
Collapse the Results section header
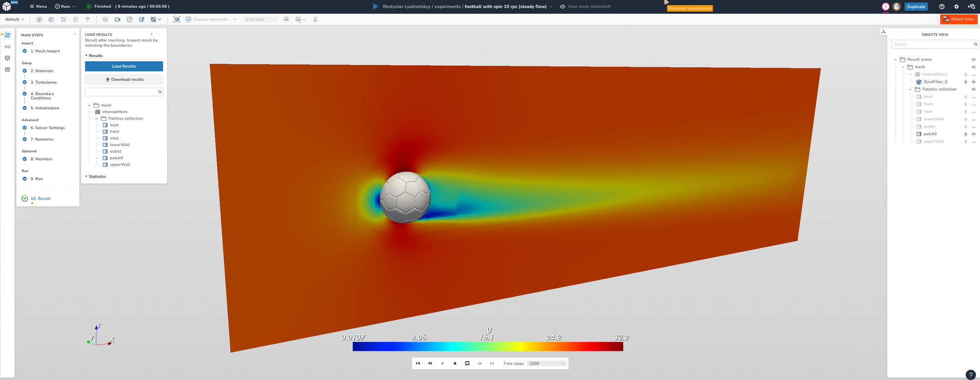click(94, 56)
